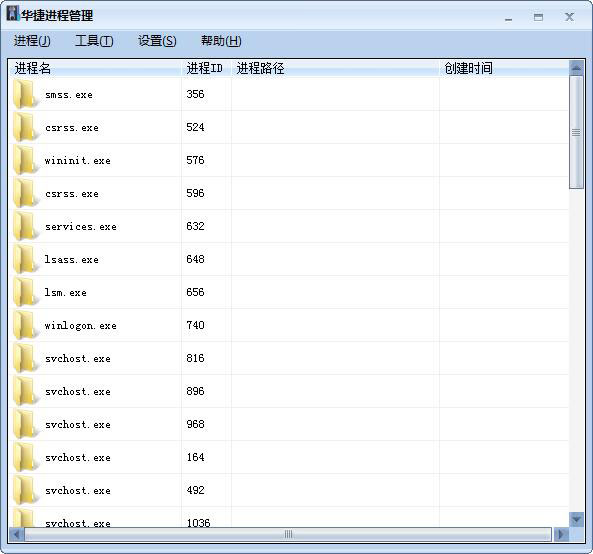Click the horizontal scrollbar thumb

click(288, 535)
